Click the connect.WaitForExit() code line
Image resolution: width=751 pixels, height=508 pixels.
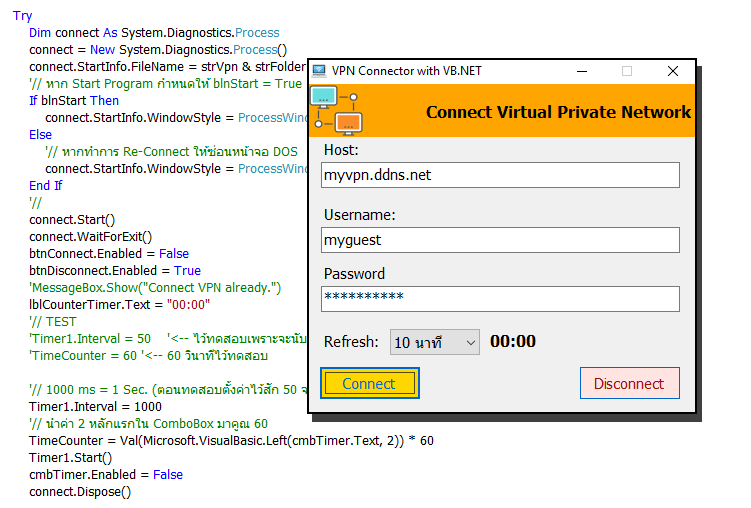91,237
